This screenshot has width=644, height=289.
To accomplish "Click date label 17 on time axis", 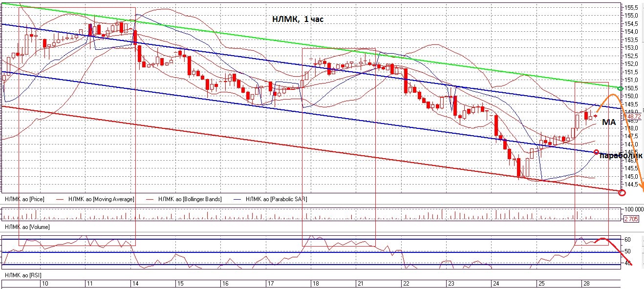I will (x=270, y=283).
